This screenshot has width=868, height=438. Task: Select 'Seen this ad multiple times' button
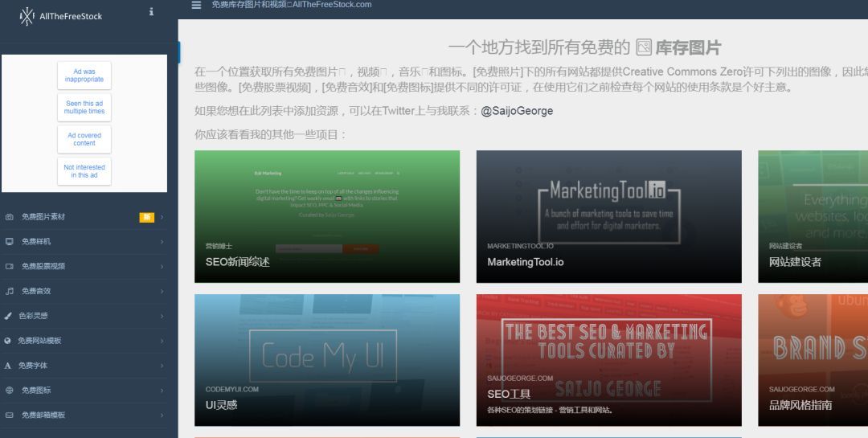click(84, 108)
